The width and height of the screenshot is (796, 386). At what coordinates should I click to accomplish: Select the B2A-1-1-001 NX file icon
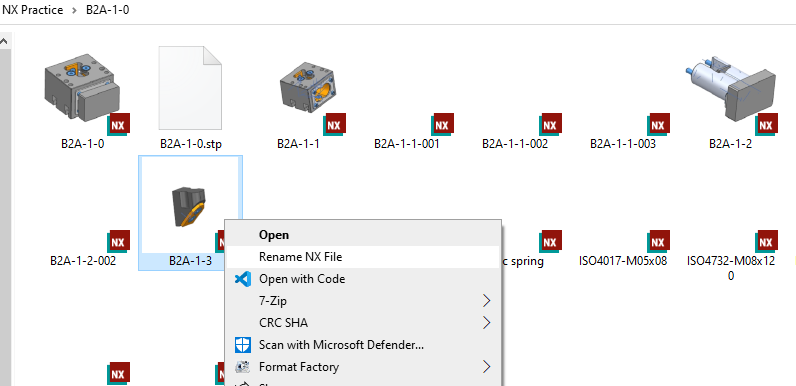(442, 124)
